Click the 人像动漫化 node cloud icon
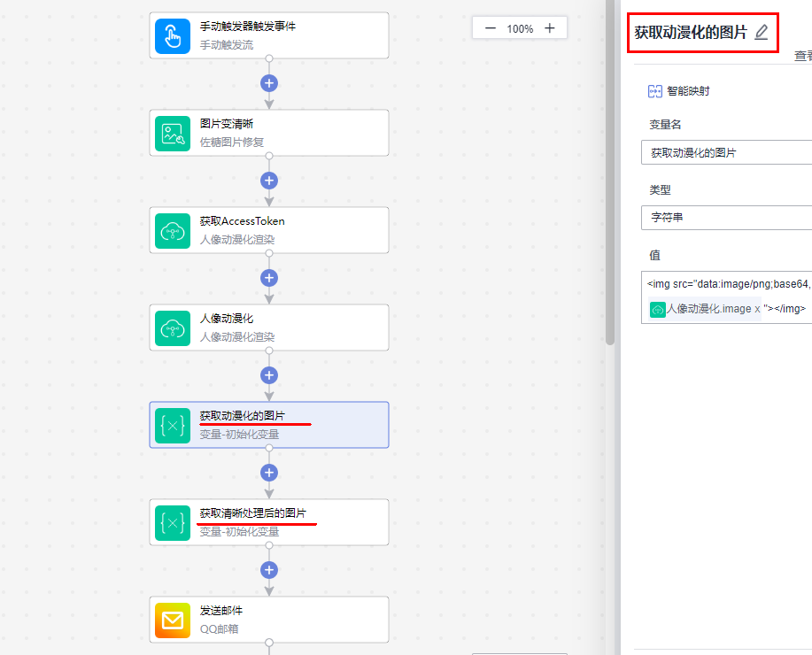Image resolution: width=812 pixels, height=655 pixels. (x=173, y=328)
